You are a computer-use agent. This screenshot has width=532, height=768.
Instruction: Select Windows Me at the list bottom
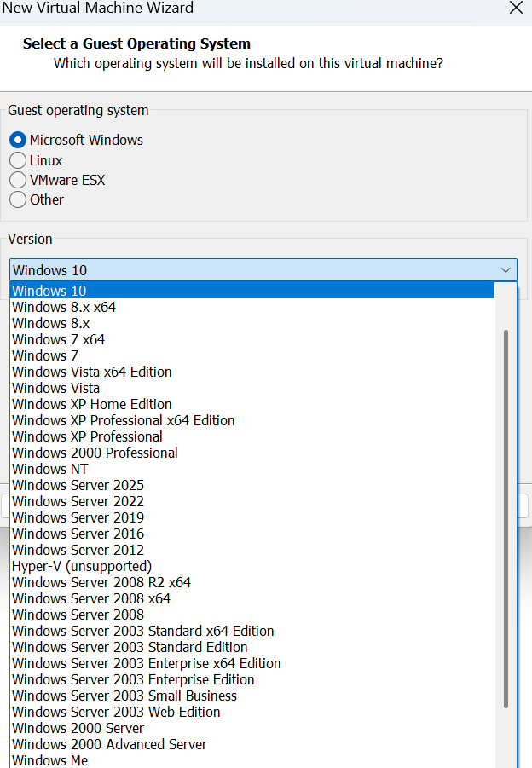[49, 760]
